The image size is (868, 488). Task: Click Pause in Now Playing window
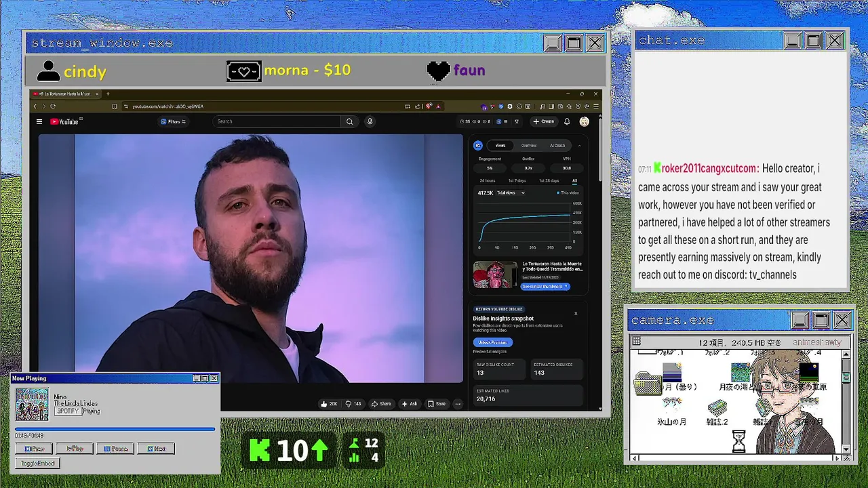(x=115, y=449)
